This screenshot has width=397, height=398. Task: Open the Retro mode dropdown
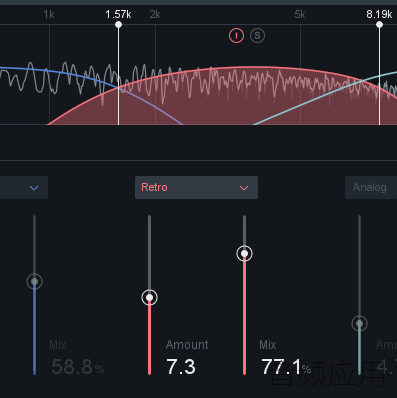(x=196, y=187)
